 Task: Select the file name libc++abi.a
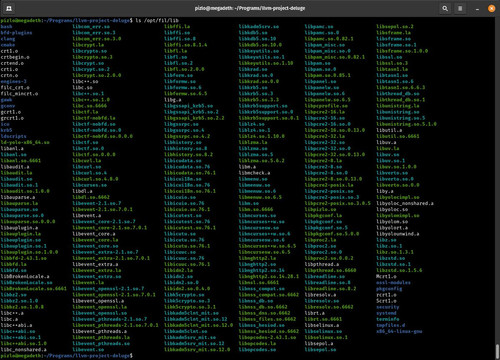coord(16,325)
